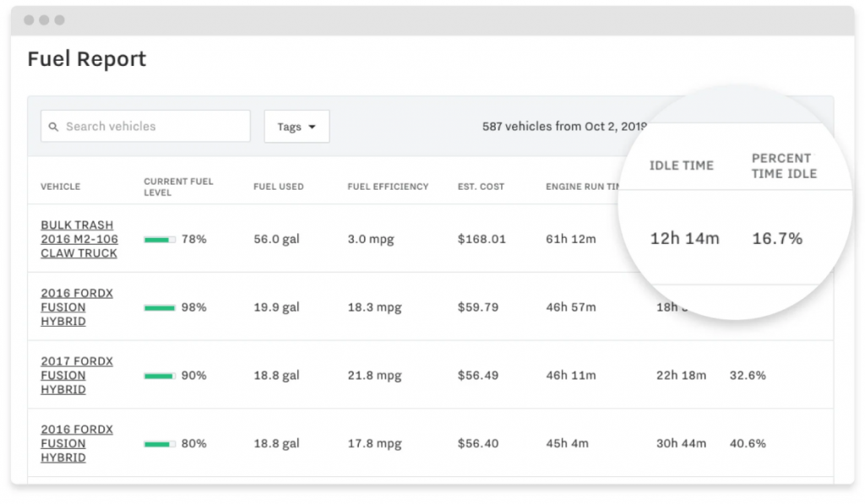
Task: Click the 78% fuel level bar
Action: [x=160, y=239]
